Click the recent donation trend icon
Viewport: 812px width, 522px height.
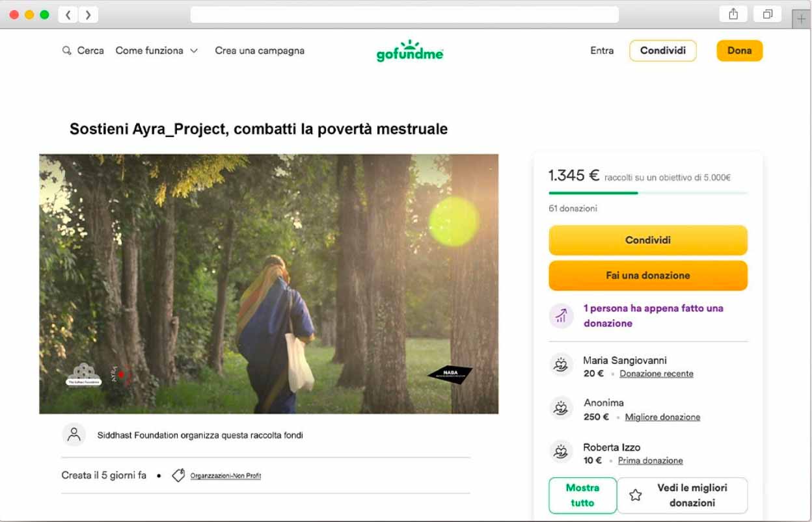click(561, 316)
